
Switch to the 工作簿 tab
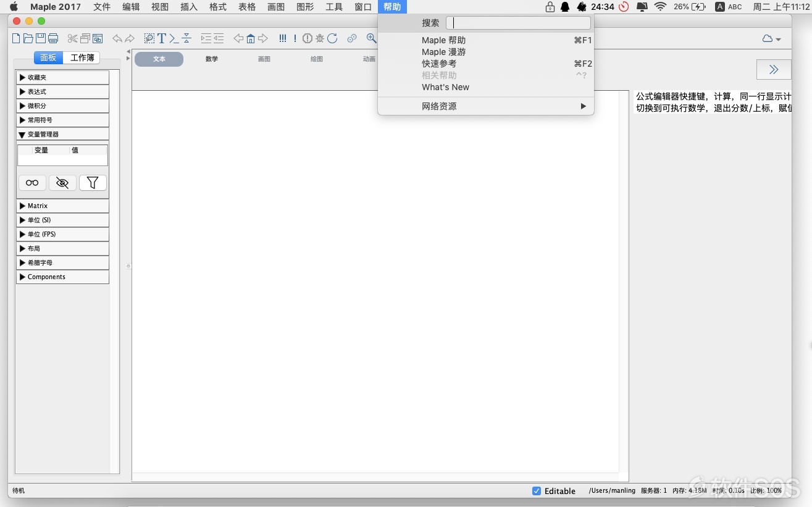coord(82,57)
